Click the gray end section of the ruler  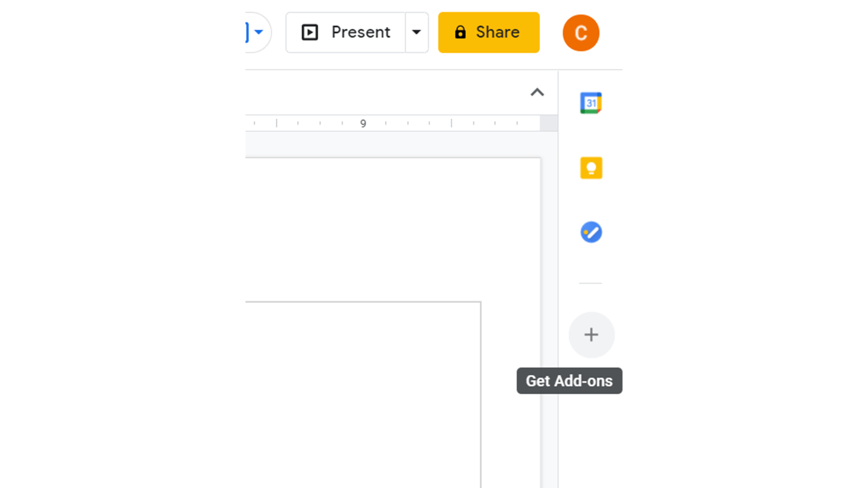point(548,124)
